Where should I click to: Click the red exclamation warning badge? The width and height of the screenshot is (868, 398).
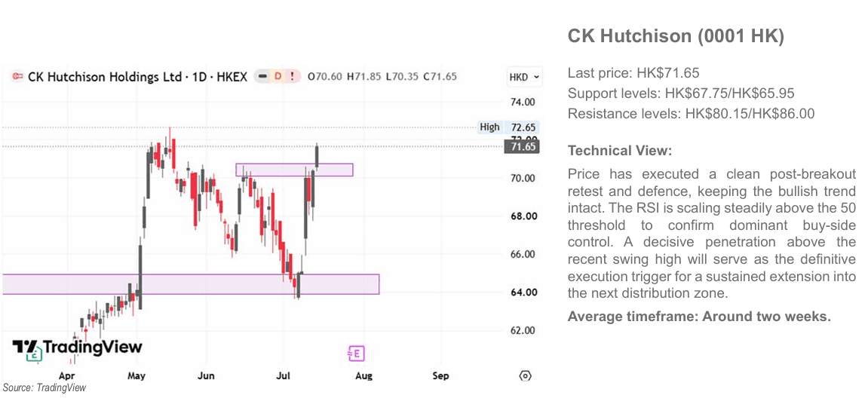292,76
